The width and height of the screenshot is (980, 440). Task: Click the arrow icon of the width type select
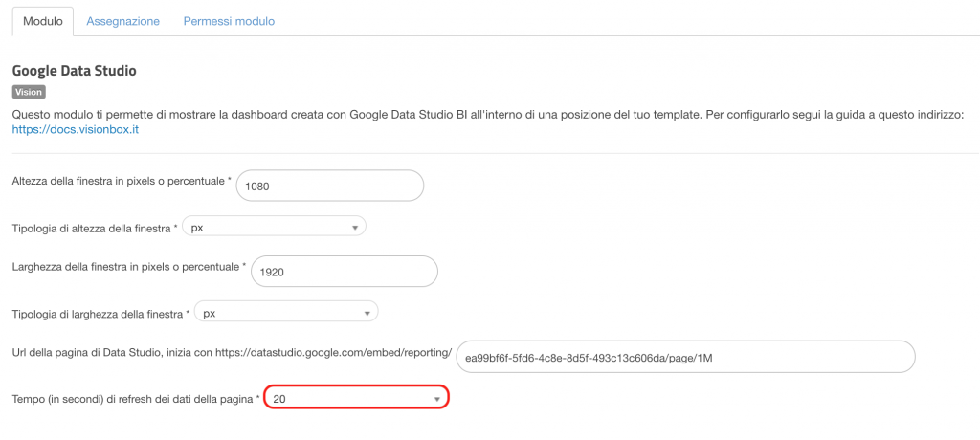(x=367, y=314)
